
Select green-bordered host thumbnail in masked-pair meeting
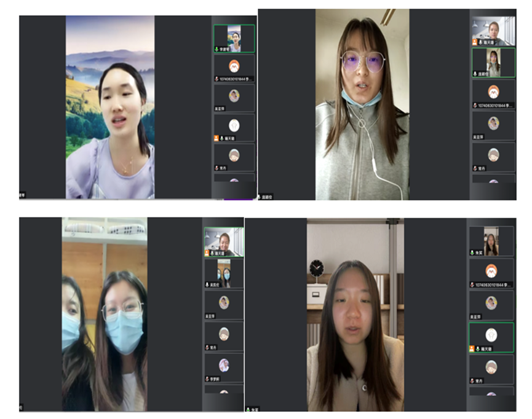(224, 241)
